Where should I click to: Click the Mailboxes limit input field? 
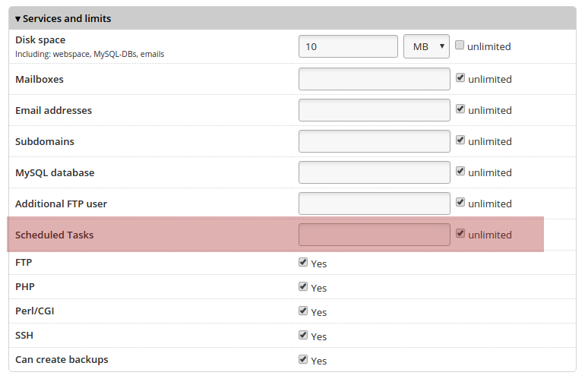coord(374,79)
